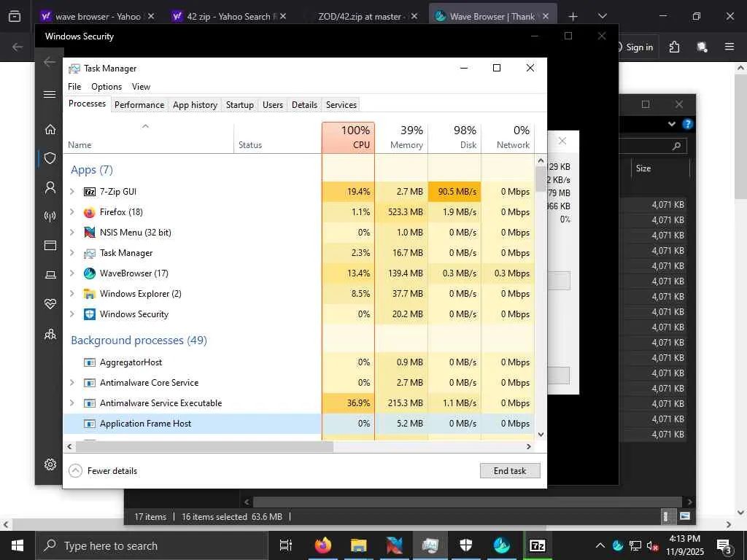Open the browser hamburger menu
Viewport: 747px width, 560px height.
pos(729,47)
